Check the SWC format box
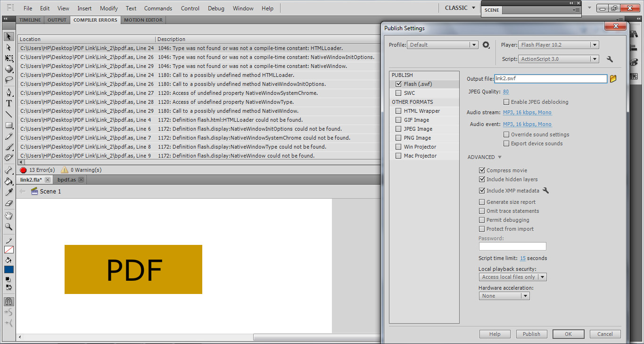This screenshot has height=344, width=644. (398, 93)
